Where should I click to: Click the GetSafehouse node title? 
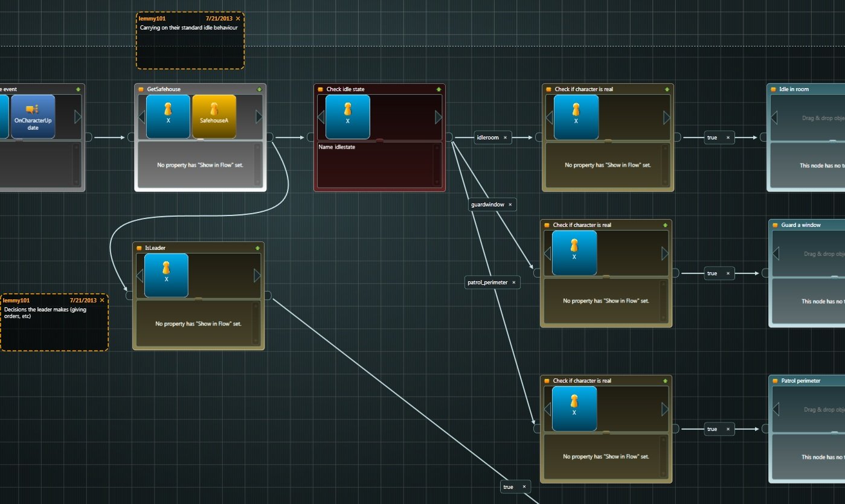click(x=164, y=89)
